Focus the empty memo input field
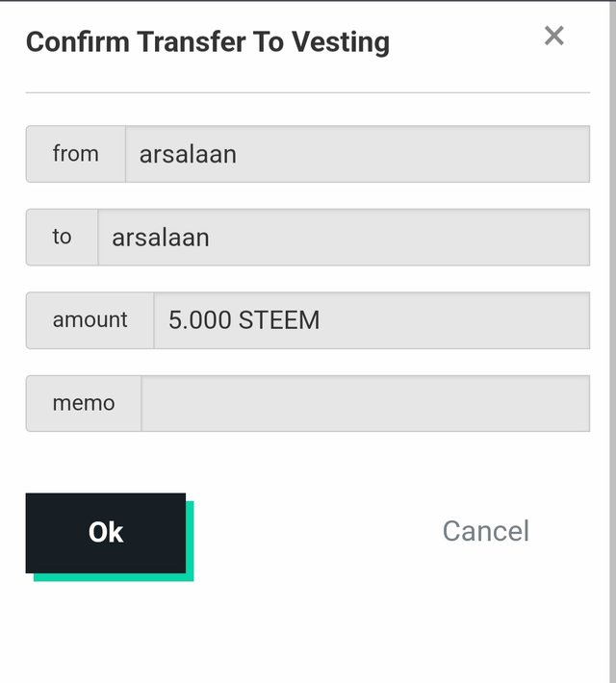The image size is (616, 683). coord(366,403)
